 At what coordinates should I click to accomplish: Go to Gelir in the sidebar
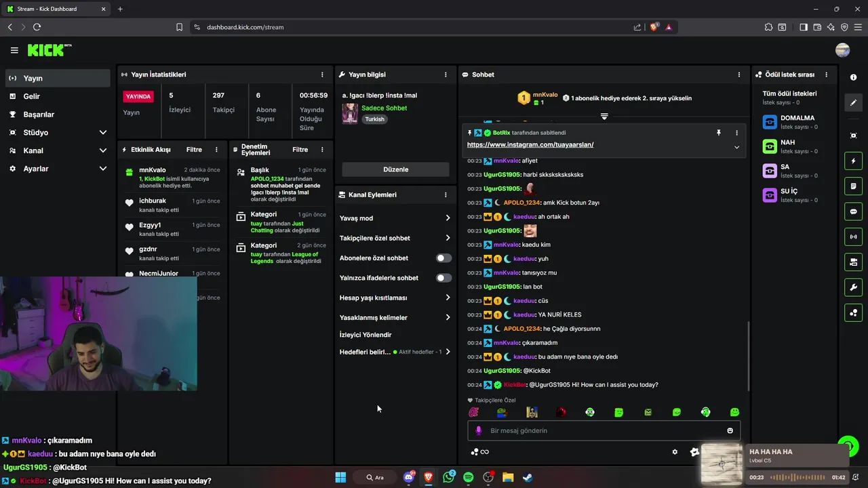(58, 96)
